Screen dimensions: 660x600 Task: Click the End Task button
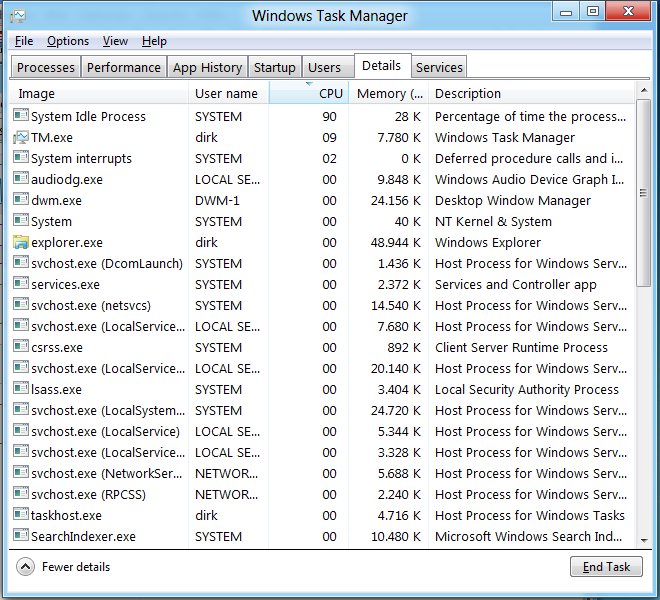pyautogui.click(x=606, y=567)
